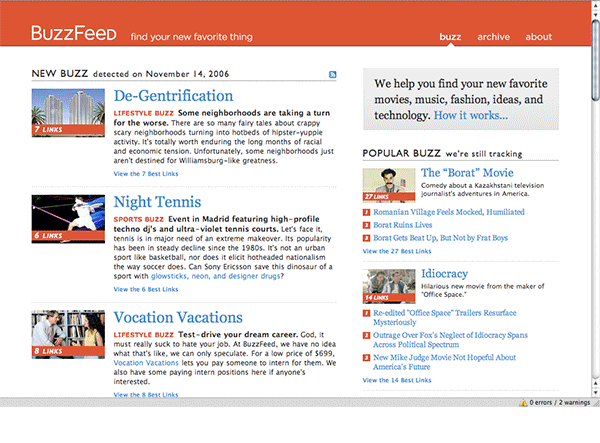Follow glowsticks, neon, and designer drugs link
Image resolution: width=600 pixels, height=443 pixels.
click(x=216, y=276)
